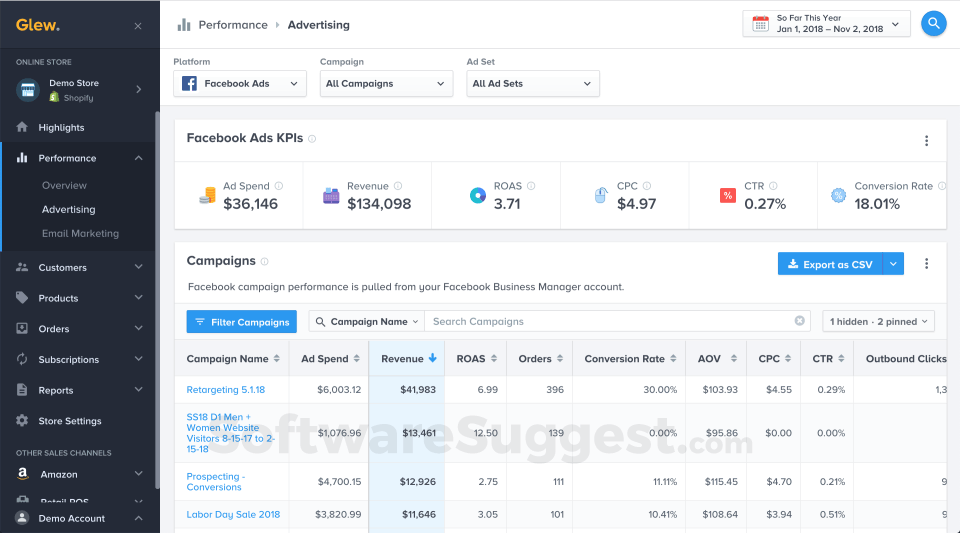Click the info icon beside Facebook Ads KPIs

pos(312,139)
